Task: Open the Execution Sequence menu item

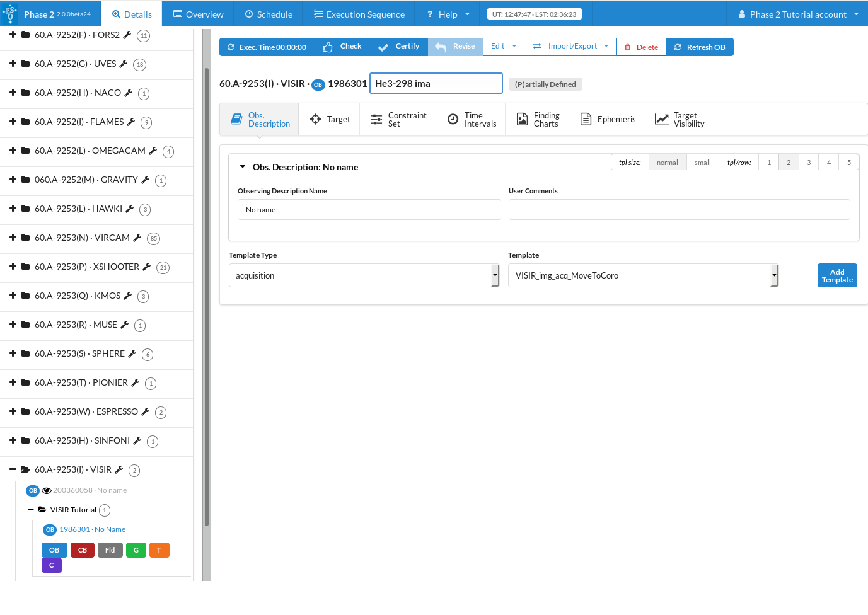Action: tap(359, 14)
